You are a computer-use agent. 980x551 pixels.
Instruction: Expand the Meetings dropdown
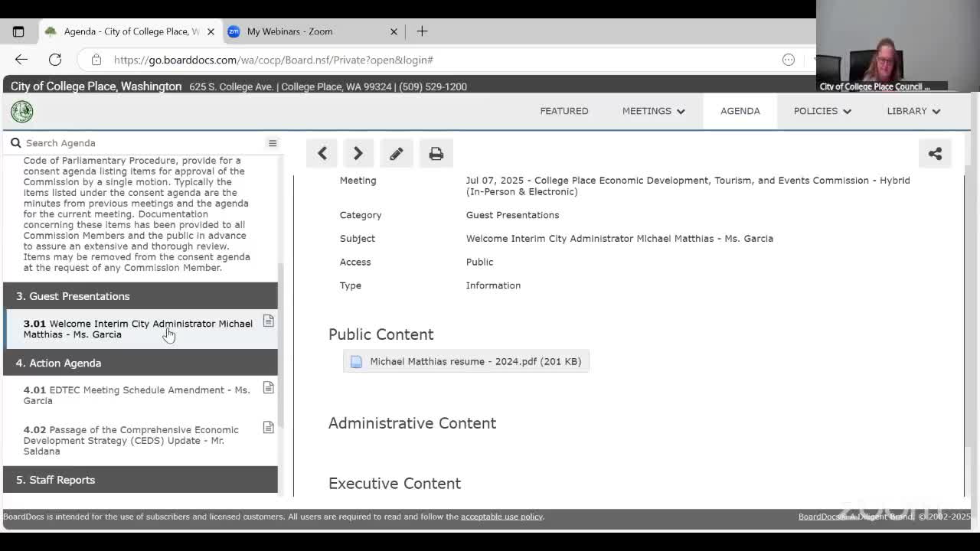click(653, 111)
